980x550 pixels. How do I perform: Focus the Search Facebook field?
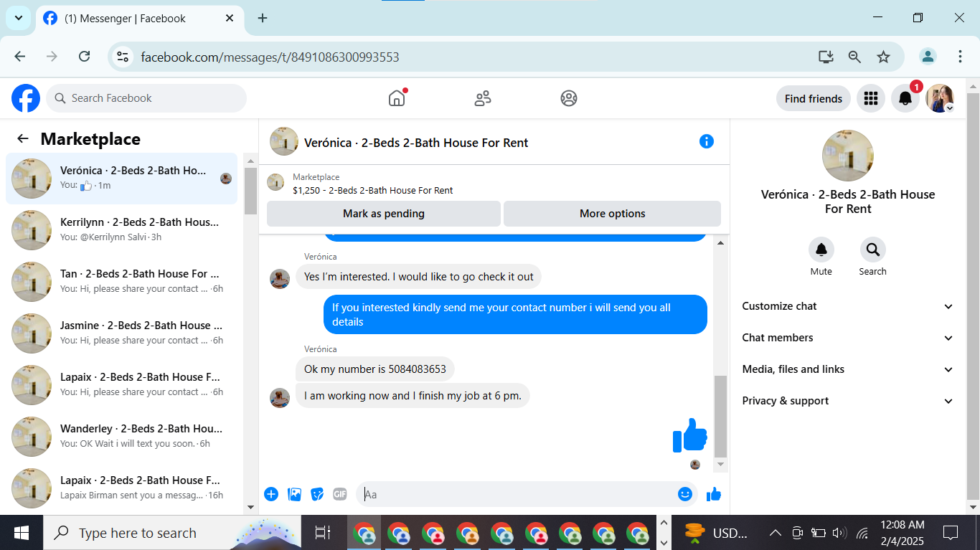tap(146, 98)
